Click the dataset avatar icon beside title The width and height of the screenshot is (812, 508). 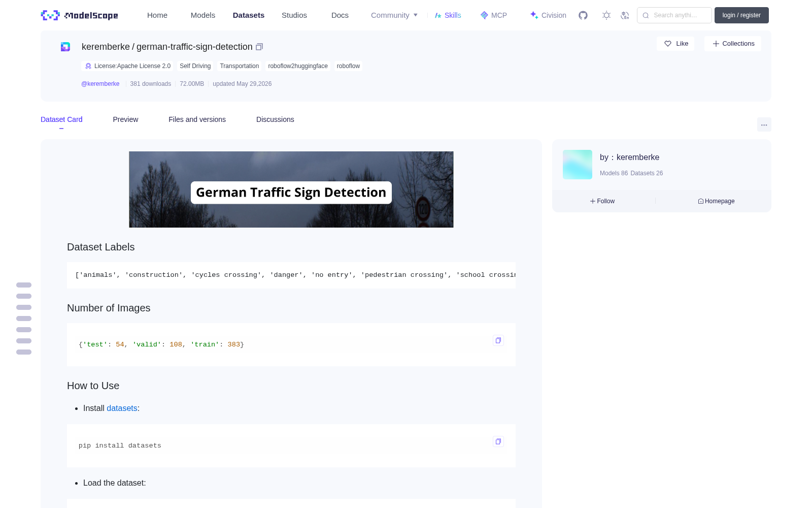point(65,47)
